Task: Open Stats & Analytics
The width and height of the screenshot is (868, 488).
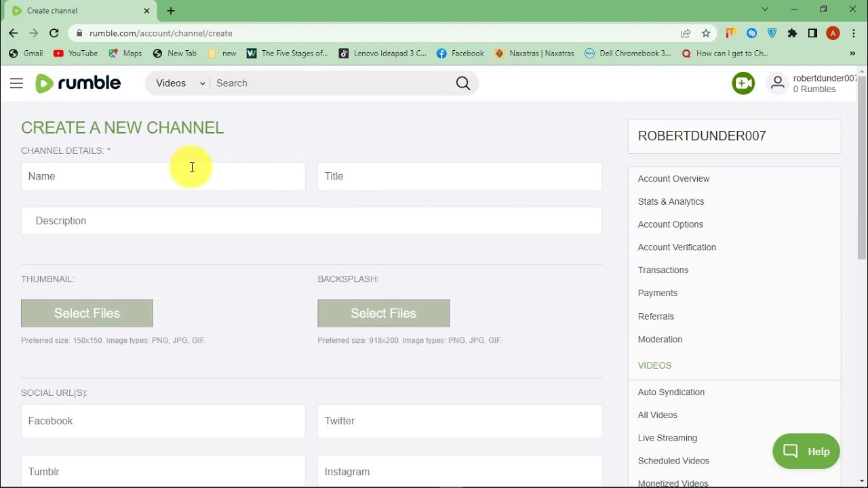Action: click(671, 202)
